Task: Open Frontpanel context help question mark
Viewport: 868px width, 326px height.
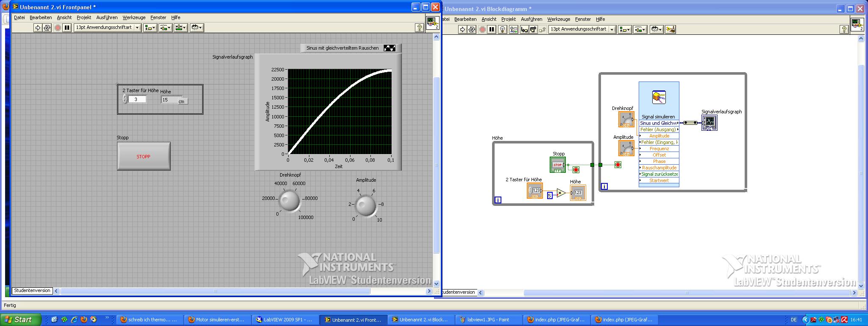Action: (419, 28)
